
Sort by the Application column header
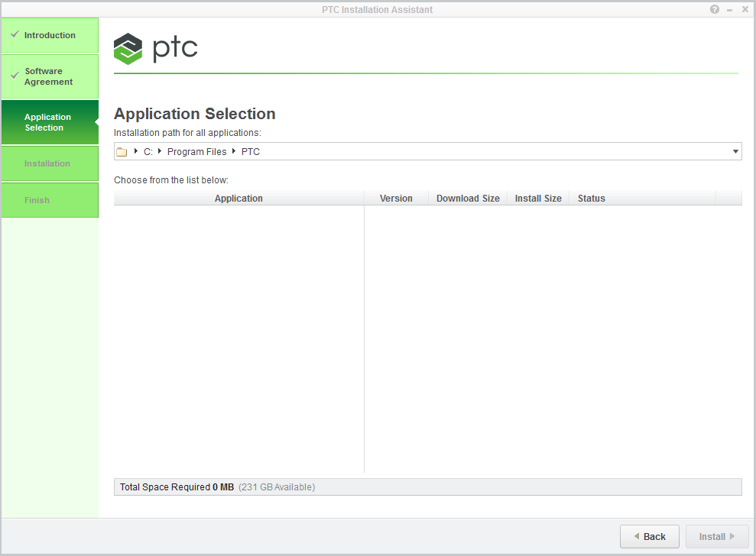238,198
